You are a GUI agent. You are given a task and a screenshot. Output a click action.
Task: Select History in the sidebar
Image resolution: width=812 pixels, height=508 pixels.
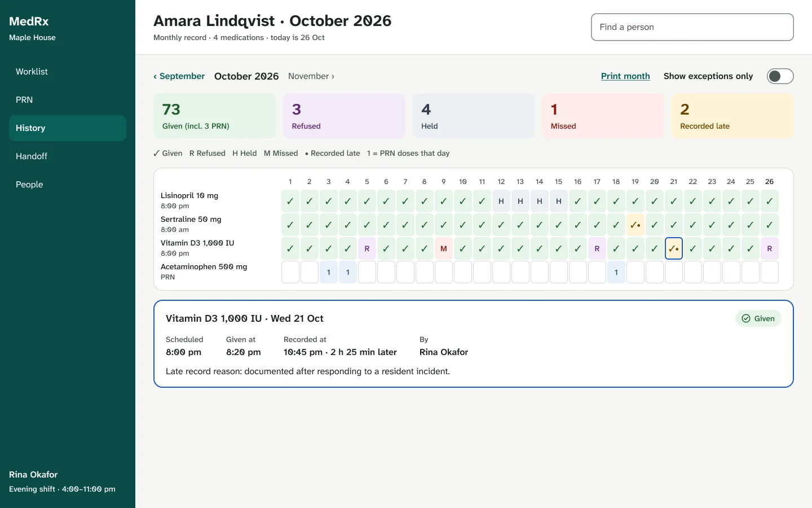[x=68, y=128]
